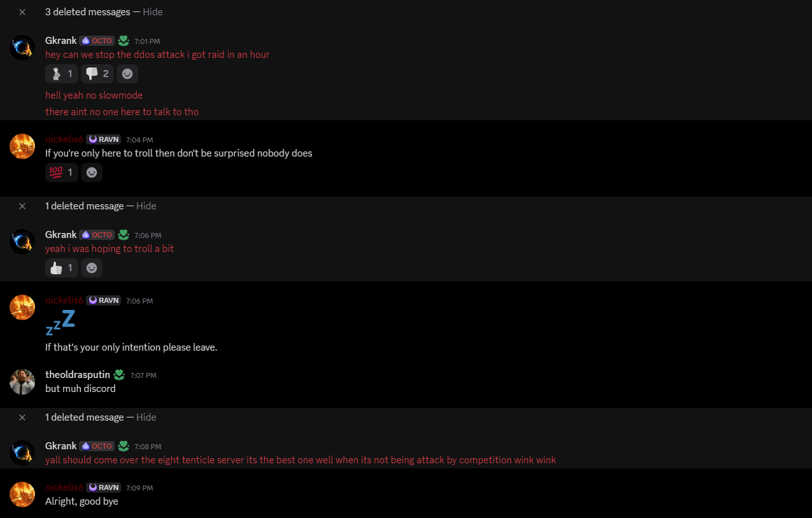Click the green leaf badge next to theoldrasputin
The image size is (812, 518).
119,375
